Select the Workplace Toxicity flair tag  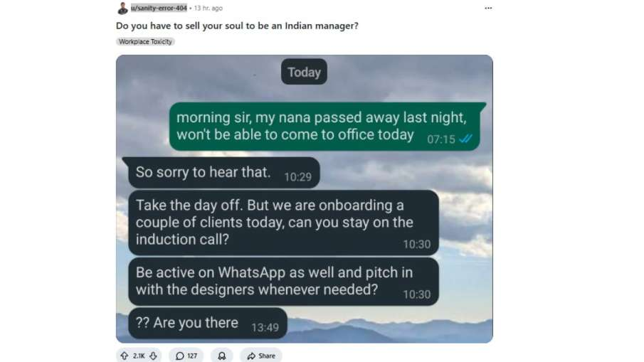(145, 41)
